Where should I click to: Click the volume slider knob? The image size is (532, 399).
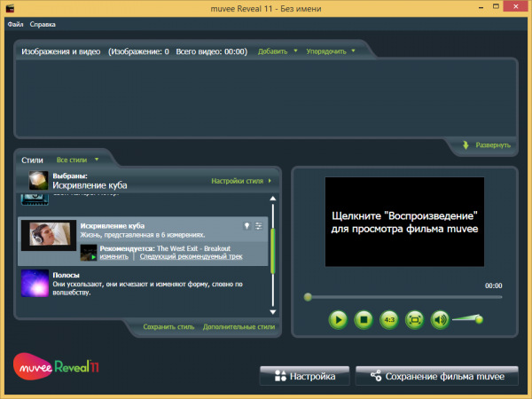point(479,319)
